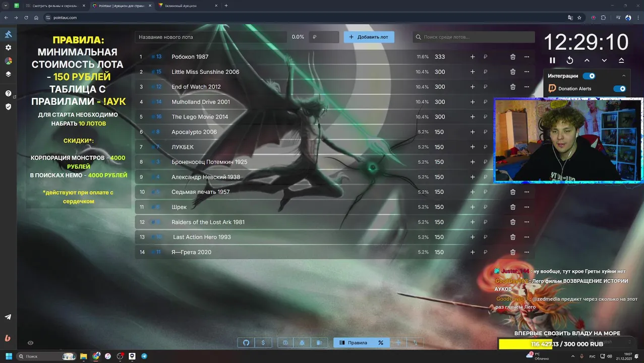This screenshot has height=363, width=644.
Task: Open the auction page in the left sidebar
Action: tap(8, 34)
